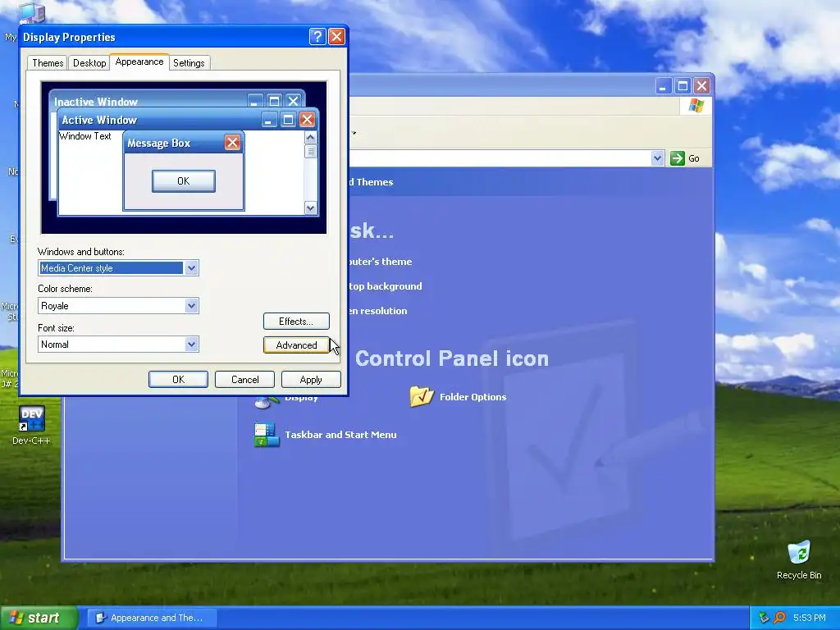Open the Taskbar and Start Menu icon

tap(267, 435)
